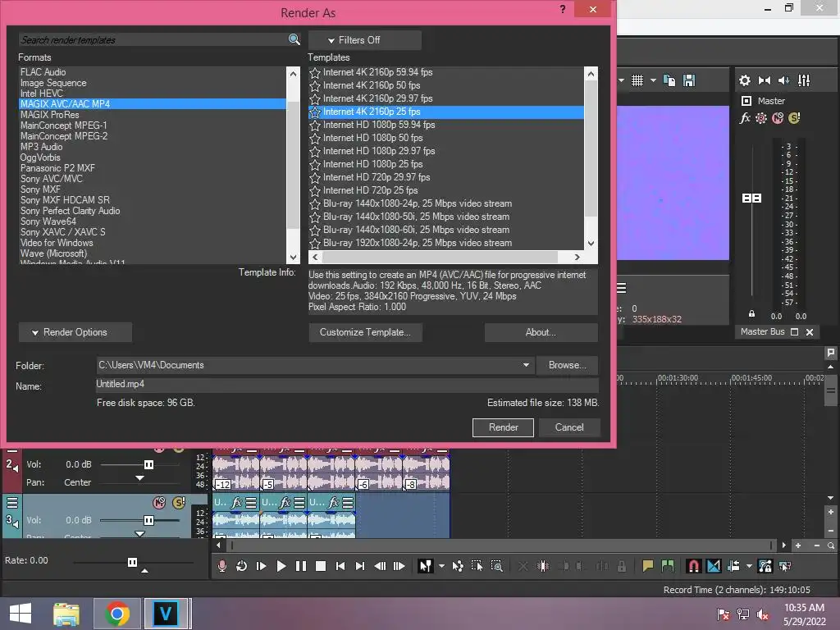Click the save snapshot disk icon in preview

[689, 80]
